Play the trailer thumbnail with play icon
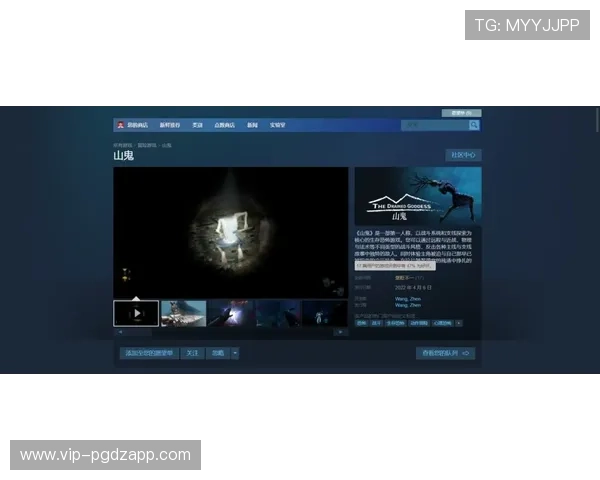Viewport: 600px width, 480px height. pyautogui.click(x=136, y=313)
